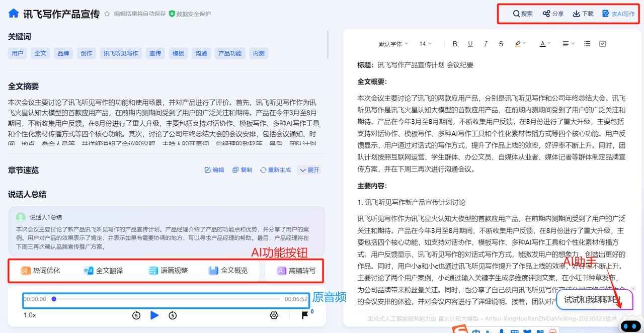Image resolution: width=644 pixels, height=333 pixels.
Task: Select the 品牌 keyword tag
Action: 63,53
